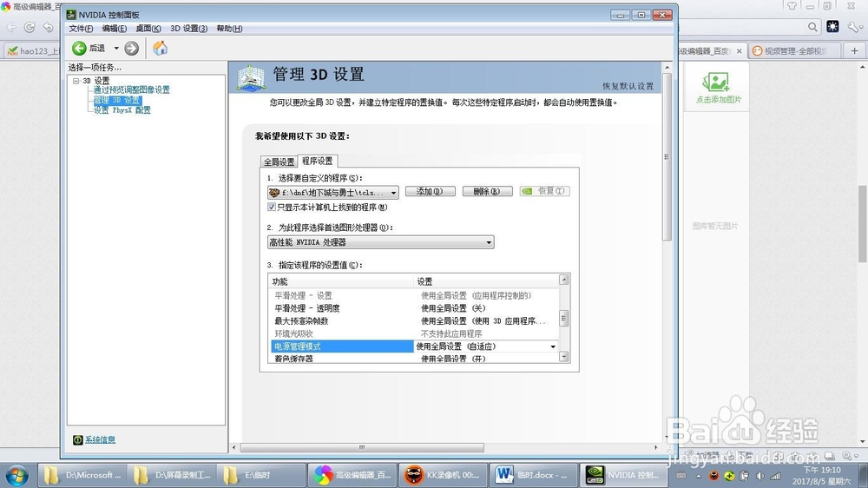Screen dimensions: 868x488
Task: Click the browser search magnifier icon
Action: click(812, 27)
